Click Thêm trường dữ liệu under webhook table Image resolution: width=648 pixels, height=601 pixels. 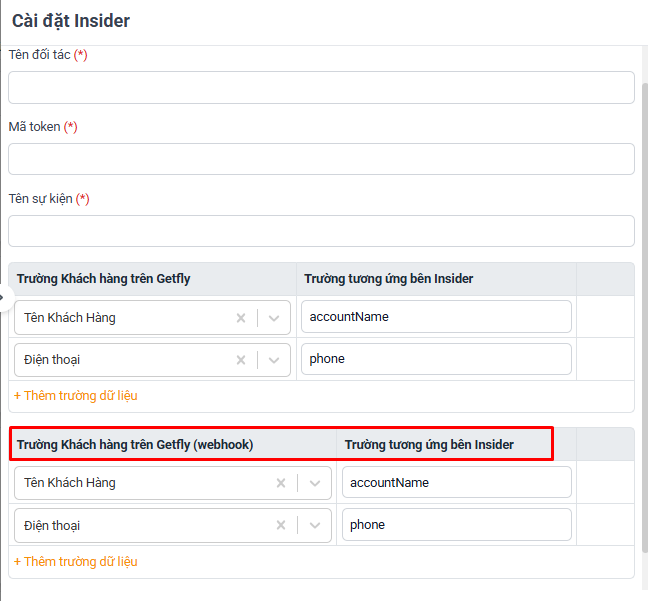(x=76, y=562)
